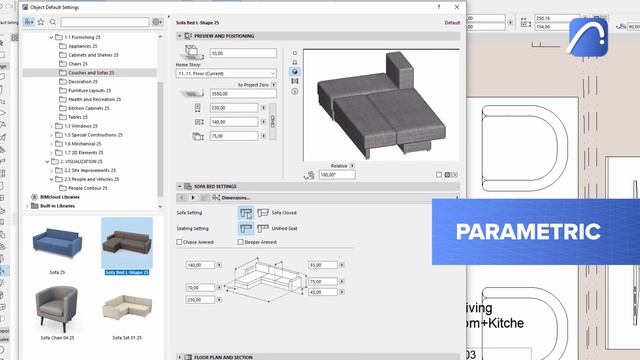Screen dimensions: 640x360
Task: Click the library search magnifier icon
Action: 53,22
